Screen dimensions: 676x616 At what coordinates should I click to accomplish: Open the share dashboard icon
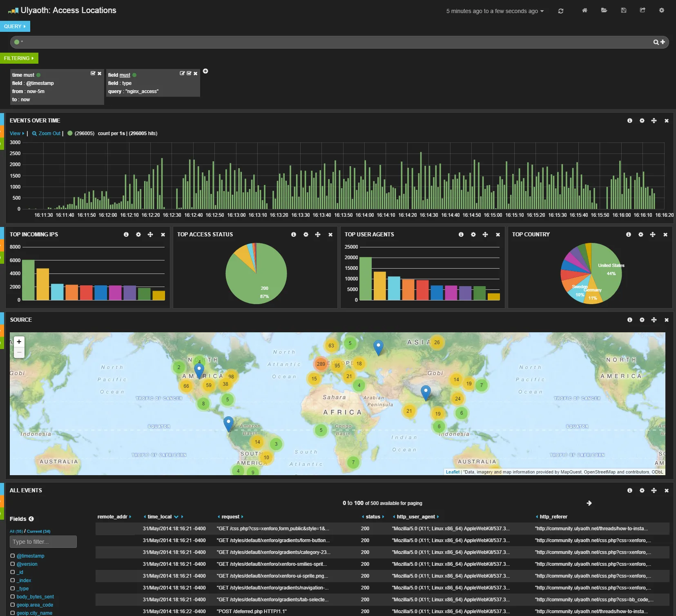pyautogui.click(x=643, y=11)
